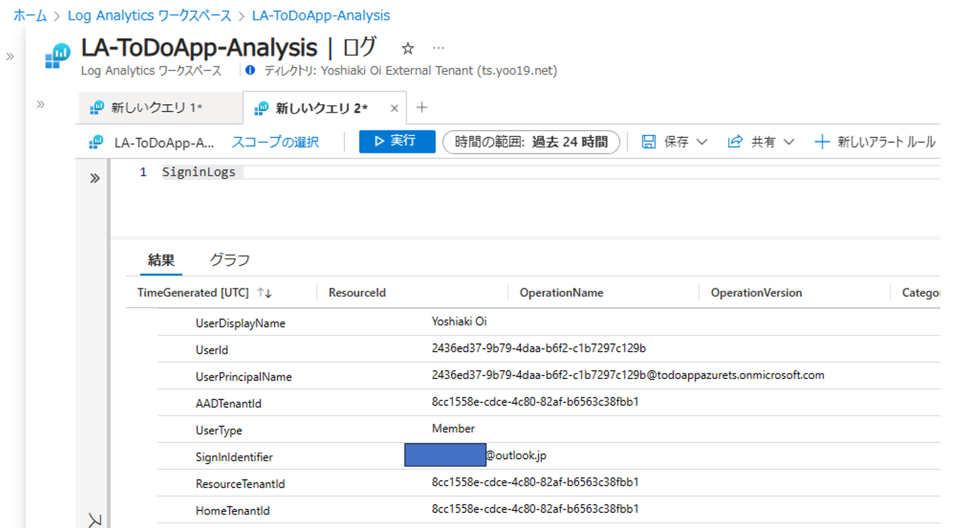
Task: Select the HomeTenantId value
Action: click(535, 509)
